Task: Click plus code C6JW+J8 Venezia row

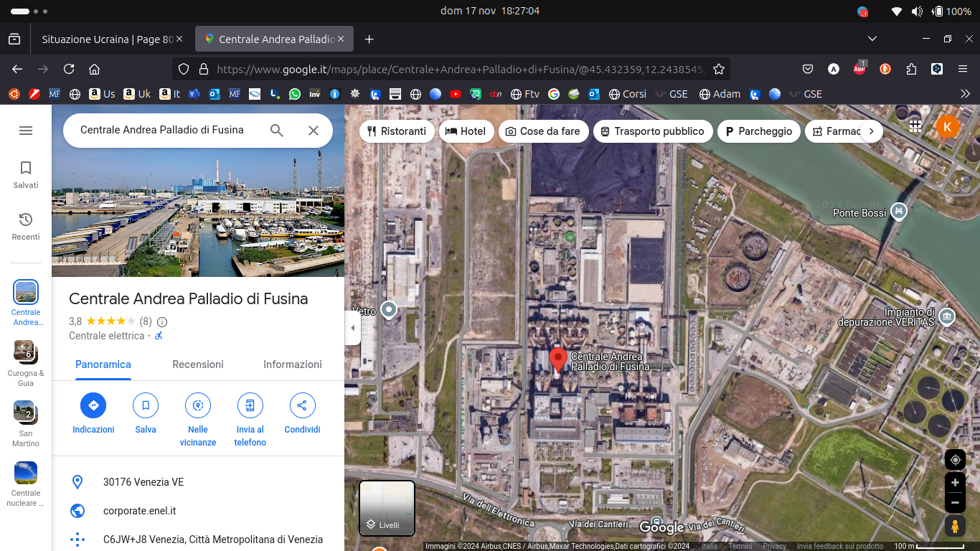Action: coord(198,540)
